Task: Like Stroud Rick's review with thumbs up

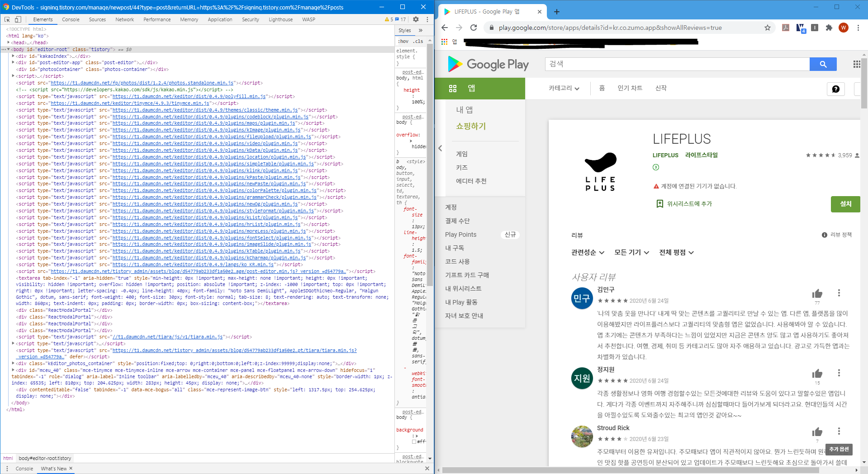Action: 817,432
